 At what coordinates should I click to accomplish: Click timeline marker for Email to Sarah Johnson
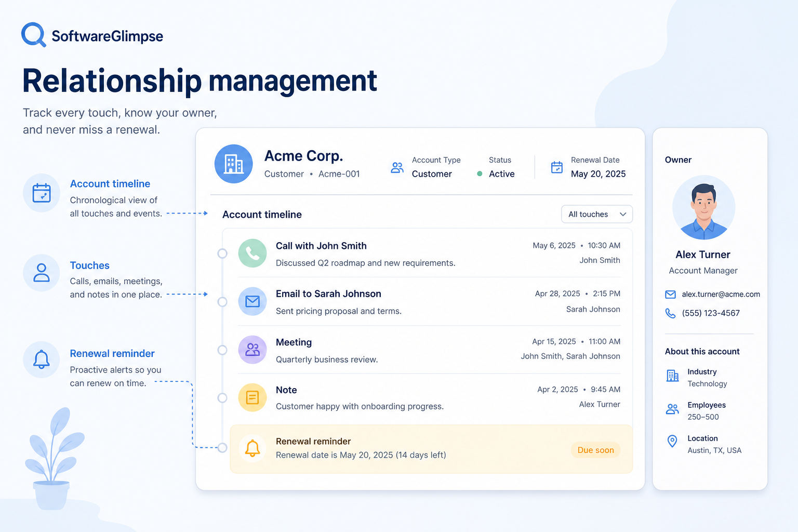point(222,302)
